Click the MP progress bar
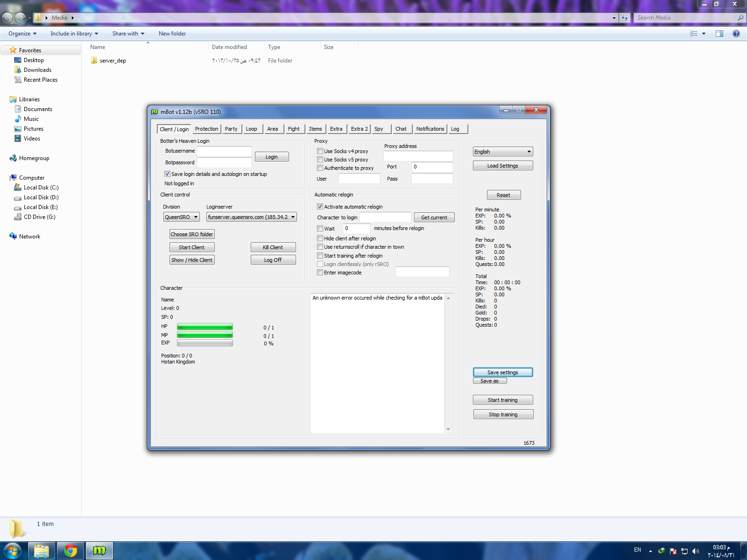Screen dimensions: 747x560 point(205,335)
